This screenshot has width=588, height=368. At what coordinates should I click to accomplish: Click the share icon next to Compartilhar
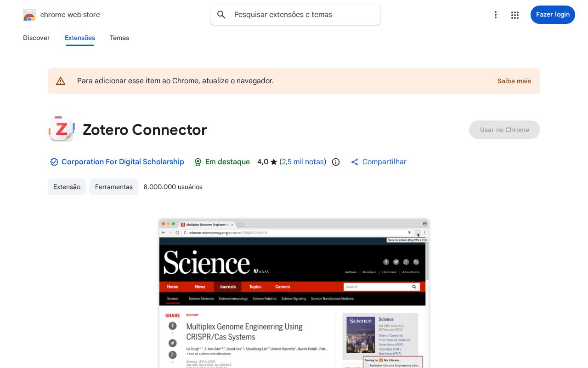[355, 162]
